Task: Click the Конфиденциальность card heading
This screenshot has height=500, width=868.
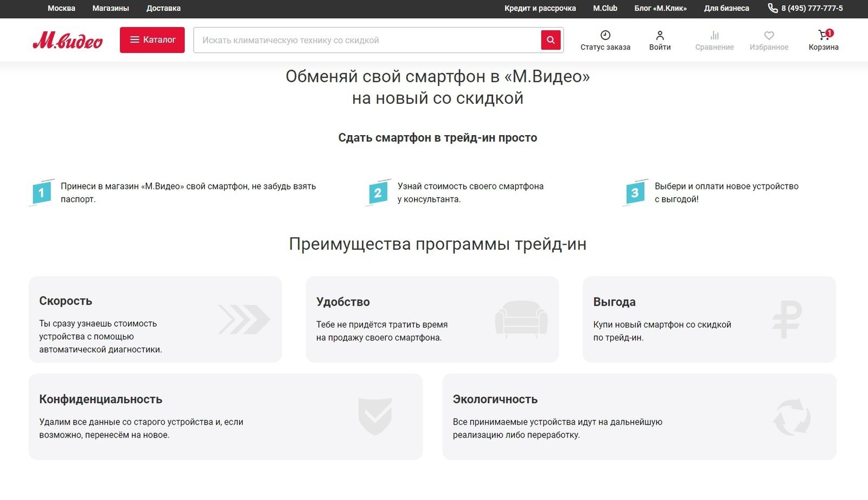Action: click(x=101, y=399)
